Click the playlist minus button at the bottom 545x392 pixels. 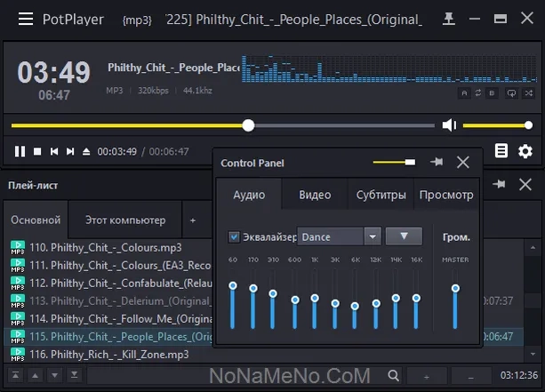(471, 377)
